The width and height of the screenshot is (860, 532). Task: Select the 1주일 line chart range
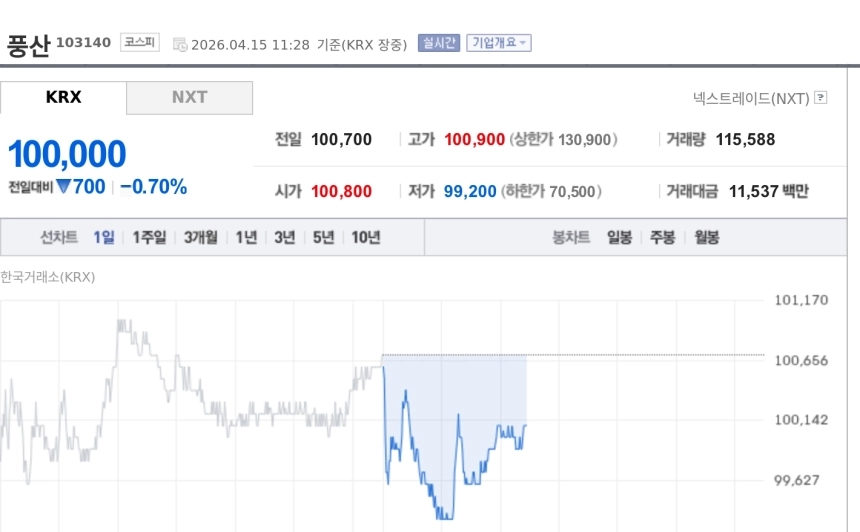(149, 238)
